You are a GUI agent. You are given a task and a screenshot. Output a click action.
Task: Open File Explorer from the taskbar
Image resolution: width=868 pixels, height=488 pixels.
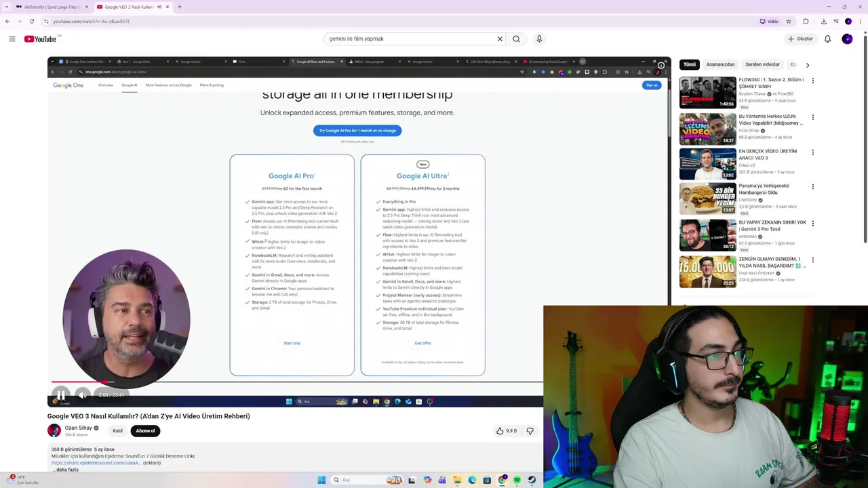[x=457, y=480]
